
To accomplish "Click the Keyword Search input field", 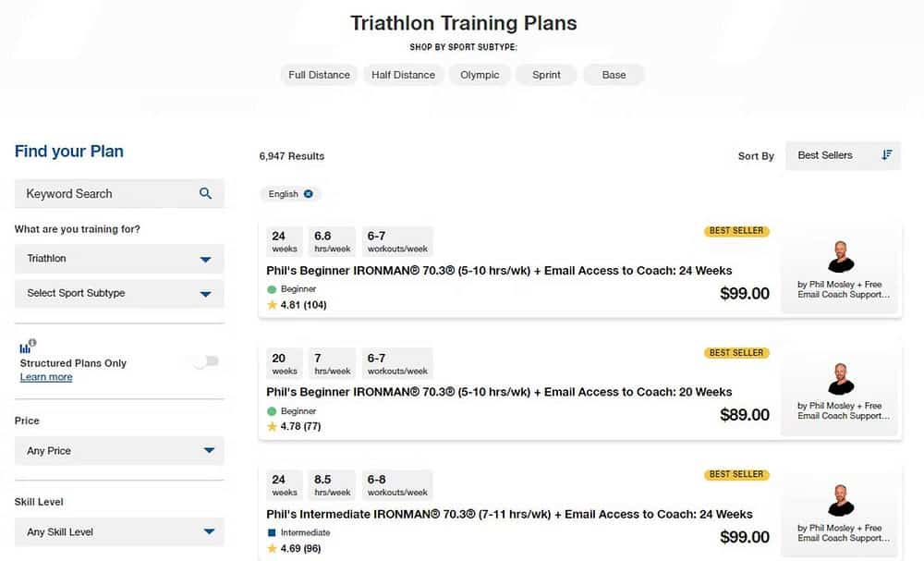I will [106, 194].
